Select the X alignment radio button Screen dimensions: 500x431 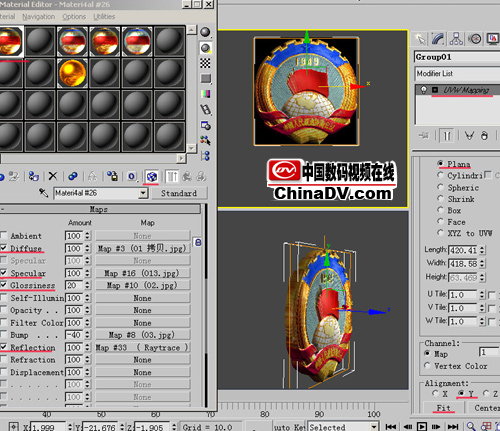[435, 393]
